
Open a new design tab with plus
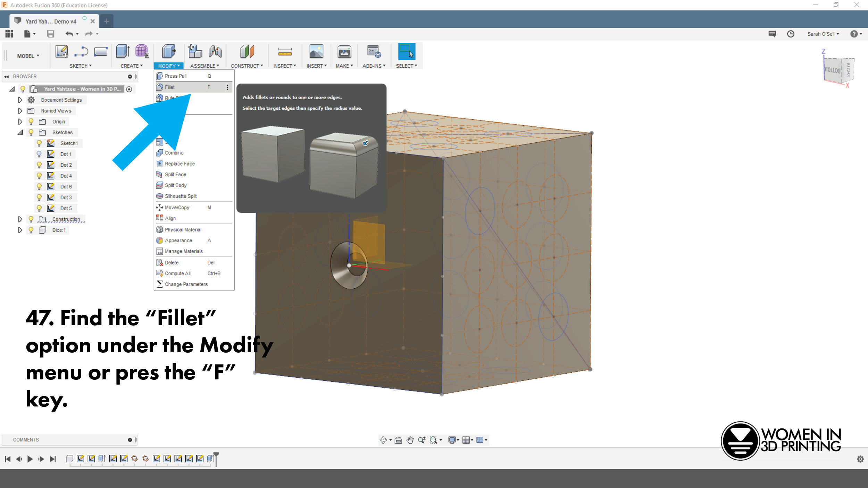[107, 21]
